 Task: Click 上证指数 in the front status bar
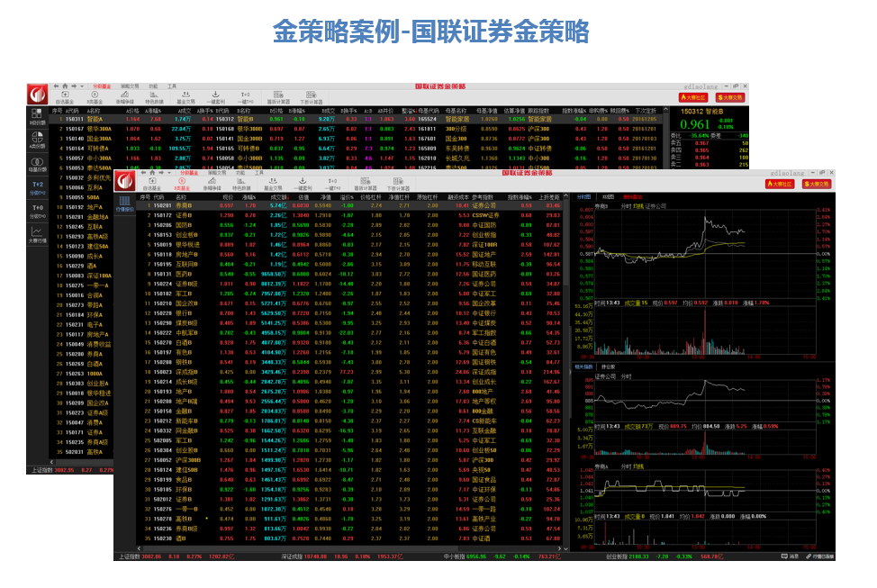[129, 556]
